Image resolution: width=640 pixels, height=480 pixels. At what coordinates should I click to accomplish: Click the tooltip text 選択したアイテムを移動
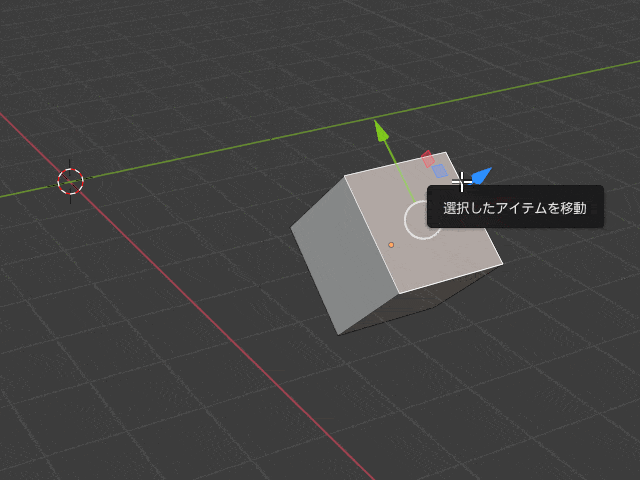515,208
